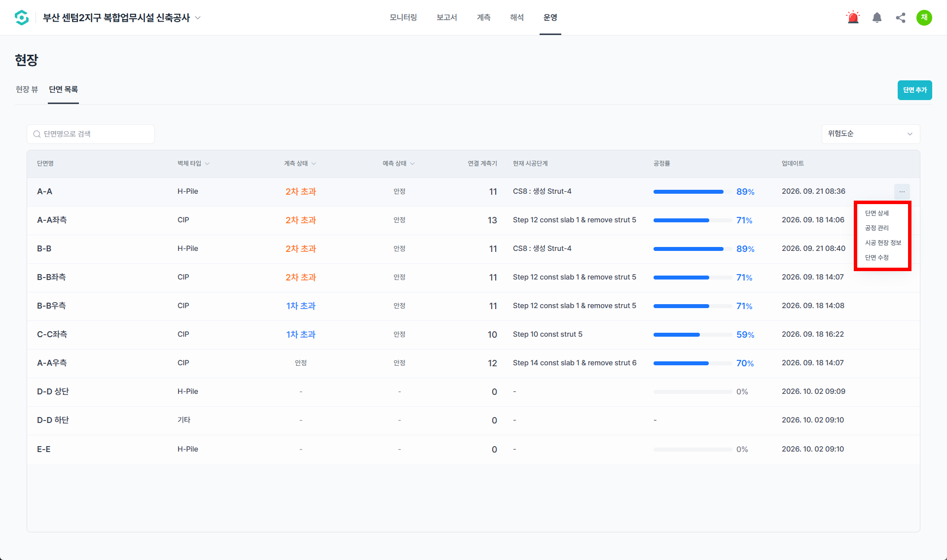Click the app logo icon

pos(22,18)
